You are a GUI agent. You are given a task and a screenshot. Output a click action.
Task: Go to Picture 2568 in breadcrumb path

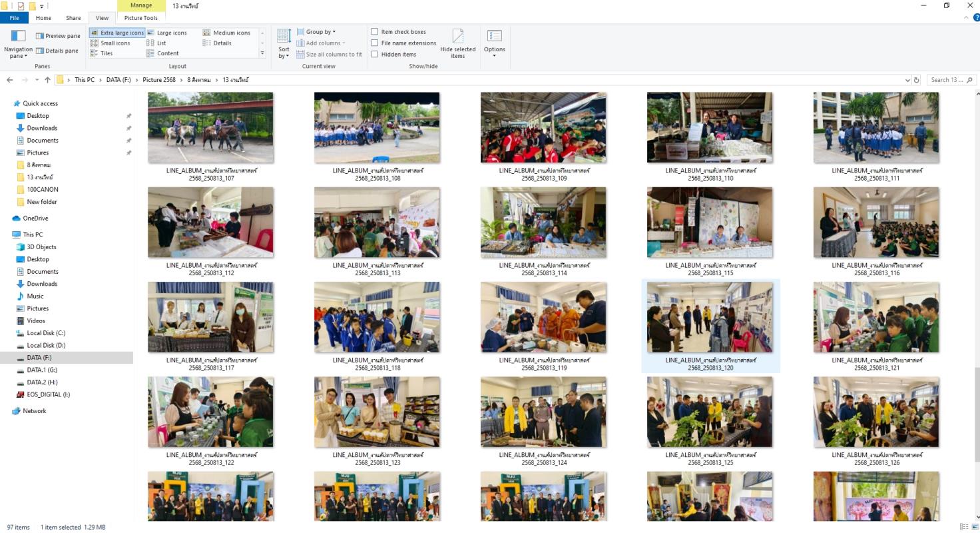click(x=159, y=80)
